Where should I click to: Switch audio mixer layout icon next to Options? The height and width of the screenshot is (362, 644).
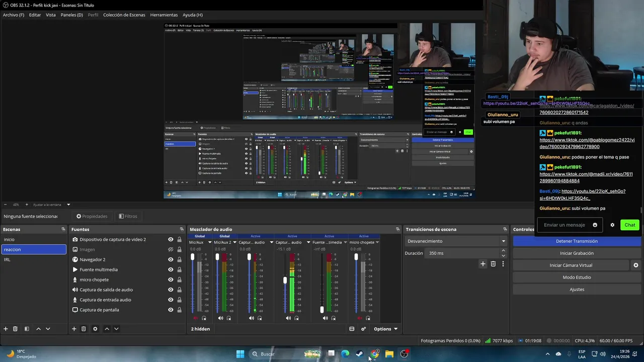pos(352,329)
